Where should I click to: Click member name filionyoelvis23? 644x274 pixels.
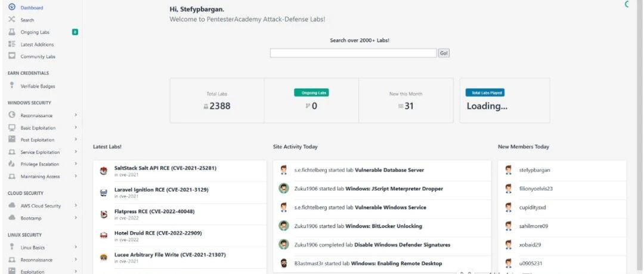click(x=535, y=189)
